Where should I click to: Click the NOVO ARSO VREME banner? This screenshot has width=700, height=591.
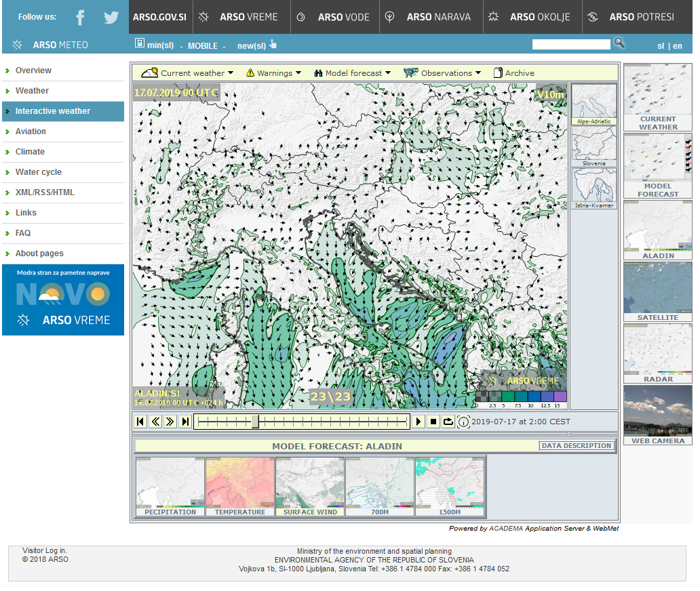tap(63, 300)
